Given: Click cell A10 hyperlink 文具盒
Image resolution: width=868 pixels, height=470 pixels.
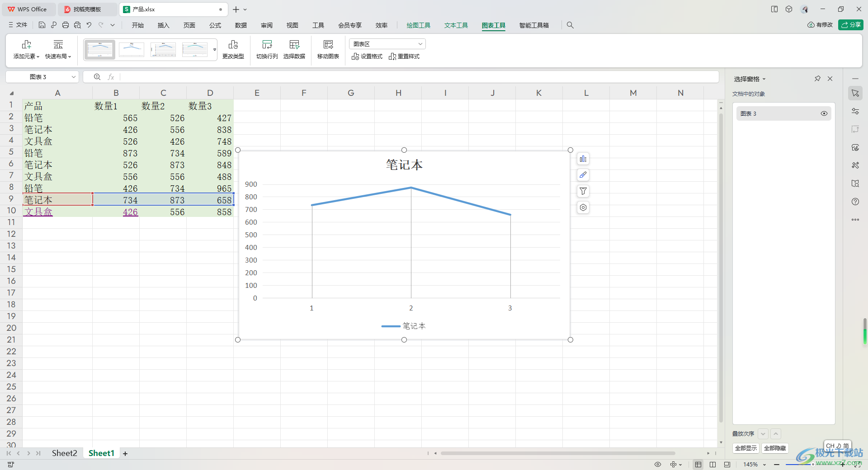Looking at the screenshot, I should 38,212.
